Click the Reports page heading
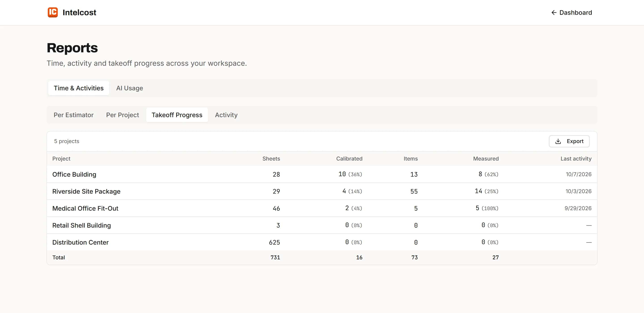This screenshot has height=313, width=644. [72, 48]
